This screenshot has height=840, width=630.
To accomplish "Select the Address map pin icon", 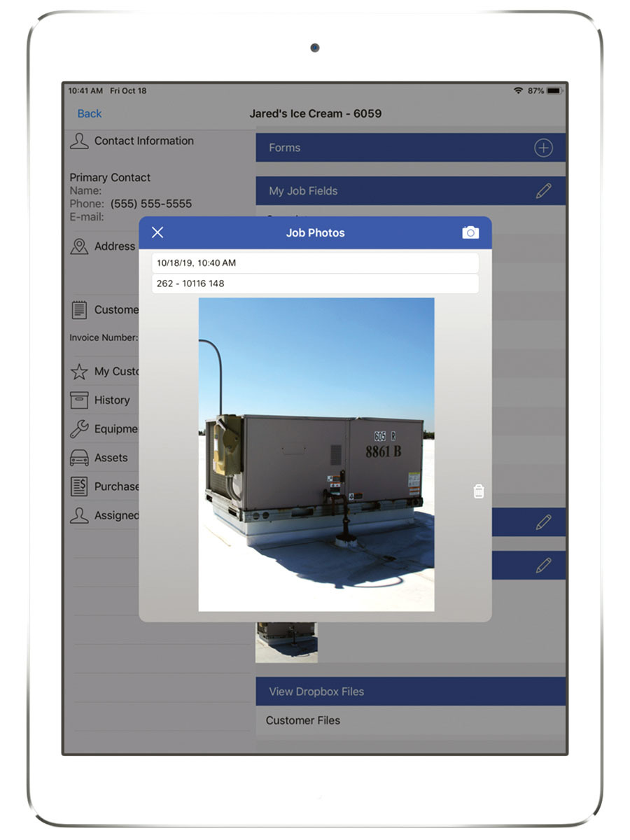I will click(79, 246).
